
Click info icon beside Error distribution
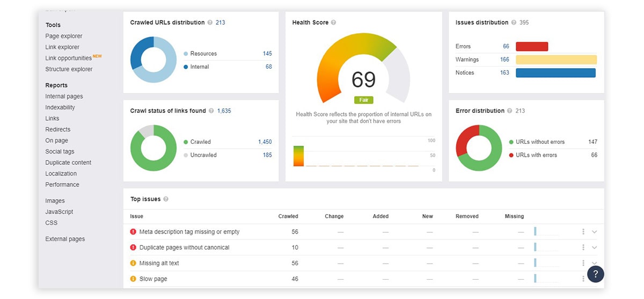510,111
